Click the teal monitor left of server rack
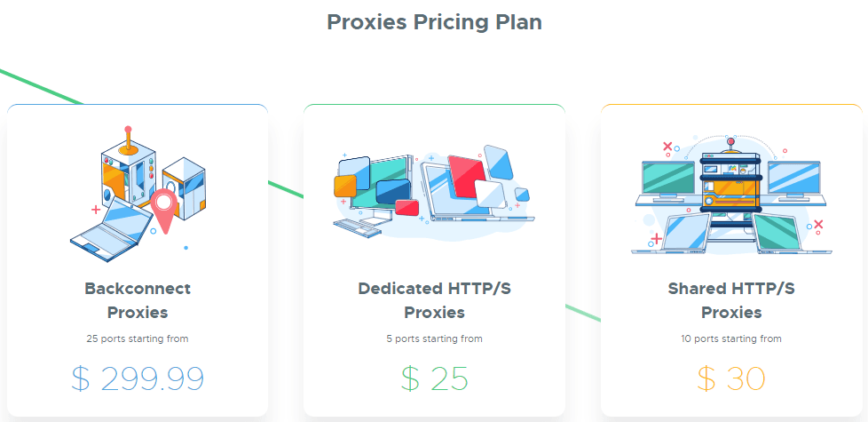Viewport: 868px width, 422px height. pos(667,179)
